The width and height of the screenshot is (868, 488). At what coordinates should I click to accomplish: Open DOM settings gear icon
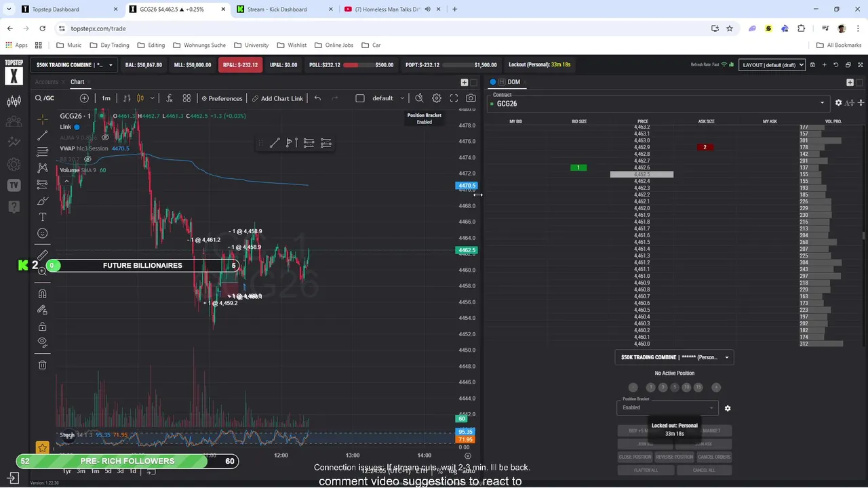click(838, 103)
